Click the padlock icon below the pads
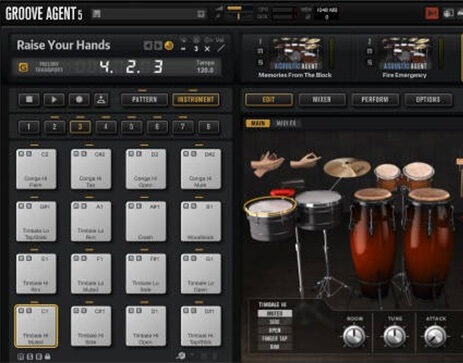463x363 pixels. (48, 356)
